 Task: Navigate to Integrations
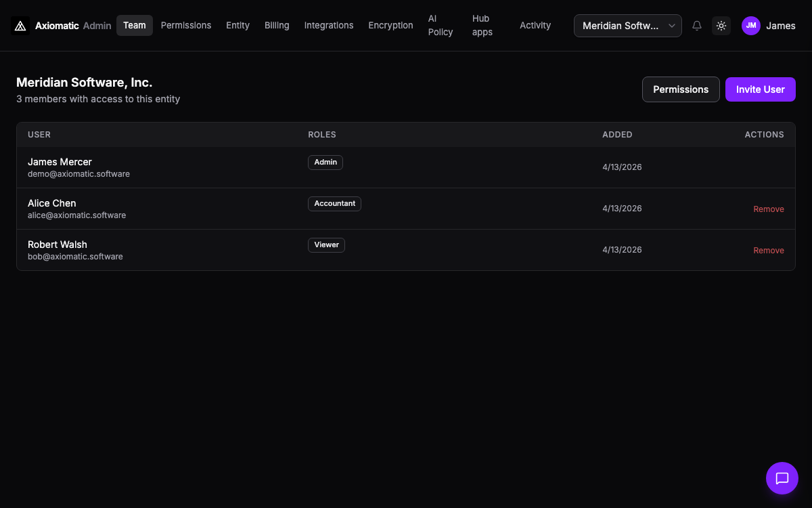point(329,25)
